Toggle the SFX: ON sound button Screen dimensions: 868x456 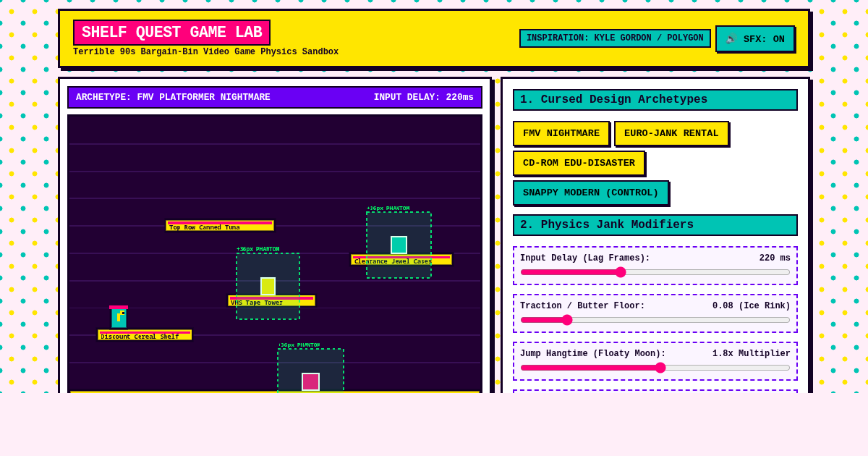pyautogui.click(x=755, y=39)
